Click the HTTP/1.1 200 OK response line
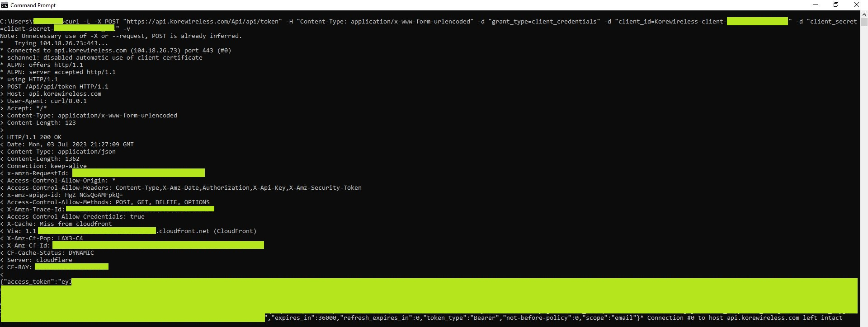This screenshot has width=868, height=327. point(34,137)
